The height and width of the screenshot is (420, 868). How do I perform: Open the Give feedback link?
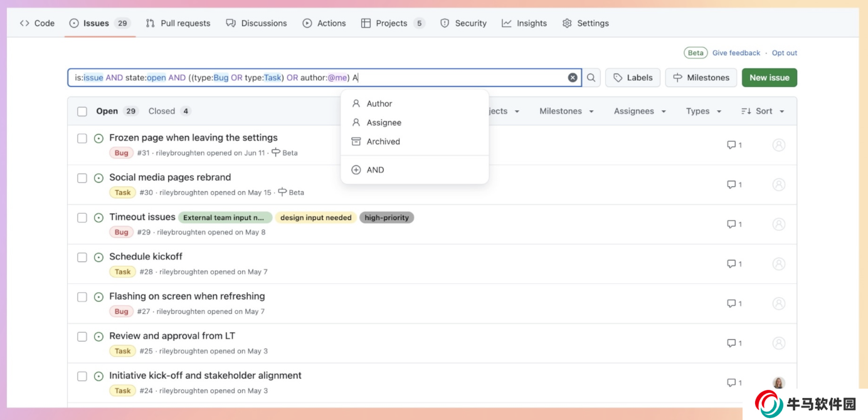click(x=736, y=53)
